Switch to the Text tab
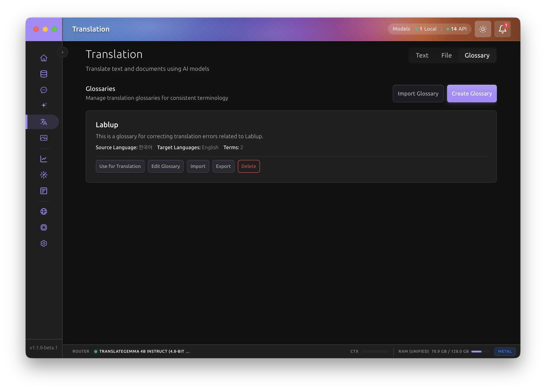This screenshot has width=546, height=392. click(422, 55)
